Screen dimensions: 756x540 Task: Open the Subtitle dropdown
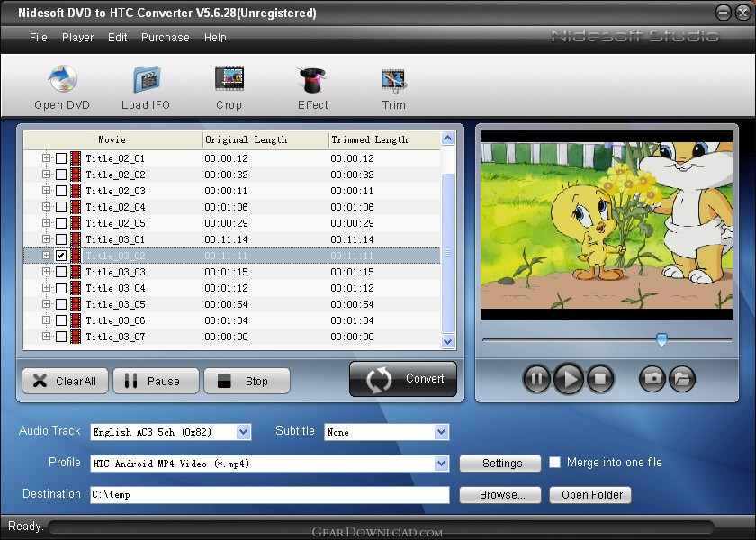pos(441,432)
